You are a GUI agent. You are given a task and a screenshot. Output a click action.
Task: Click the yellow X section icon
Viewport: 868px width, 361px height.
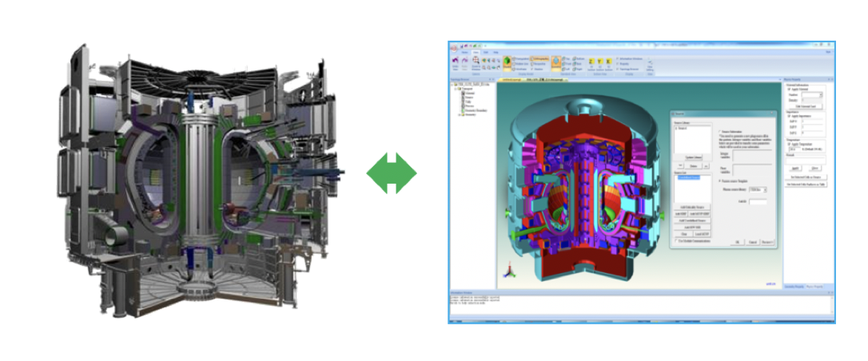tap(609, 61)
